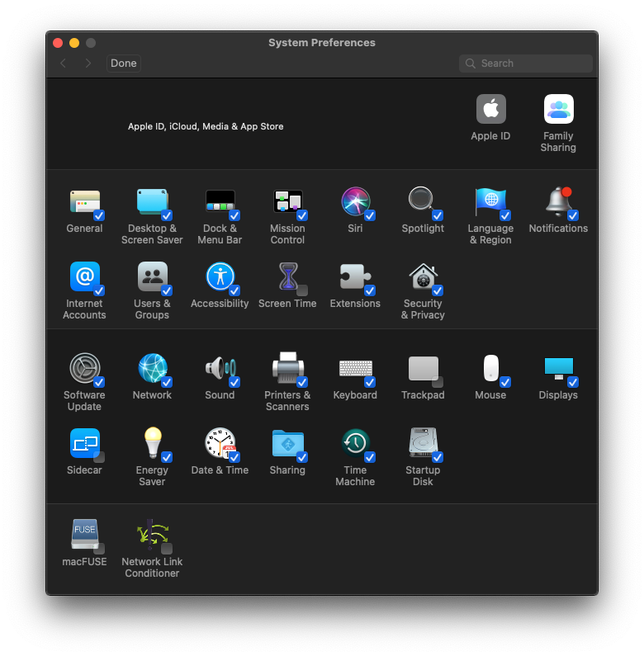The height and width of the screenshot is (656, 644).
Task: Enable the macFUSE checkbox
Action: coord(99,549)
